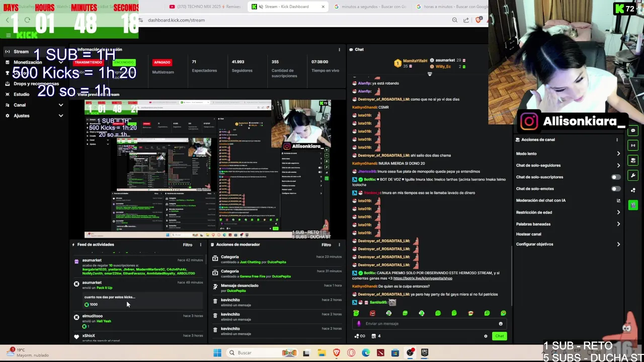This screenshot has height=362, width=644.
Task: Open chat settings gear icon
Action: (x=486, y=336)
